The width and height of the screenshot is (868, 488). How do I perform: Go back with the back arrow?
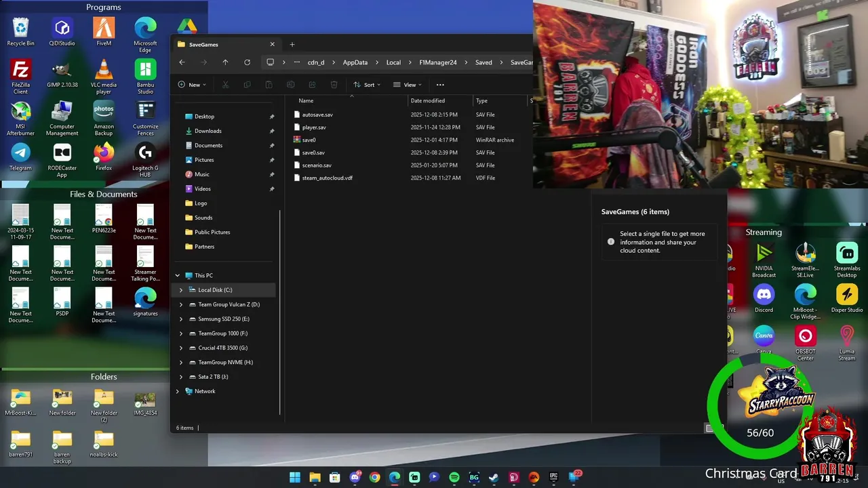pos(182,62)
